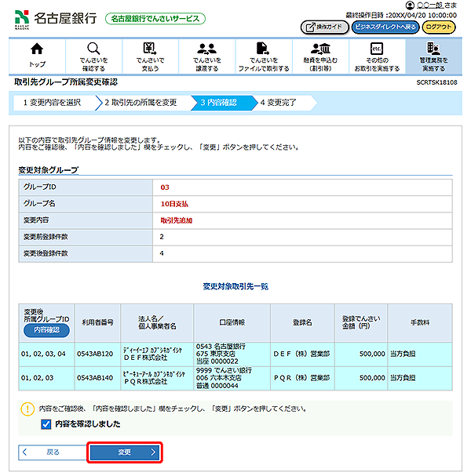The width and height of the screenshot is (471, 476).
Task: Select step 1 変更内容を選択
Action: click(x=52, y=103)
